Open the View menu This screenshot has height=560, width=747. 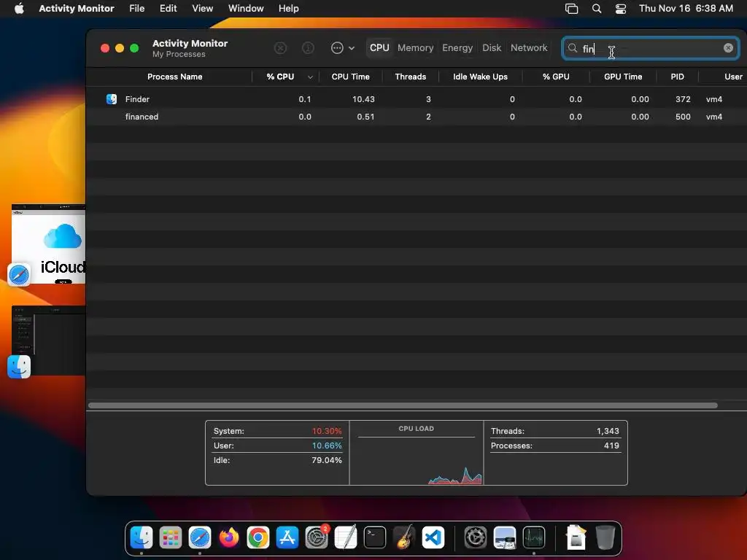203,8
